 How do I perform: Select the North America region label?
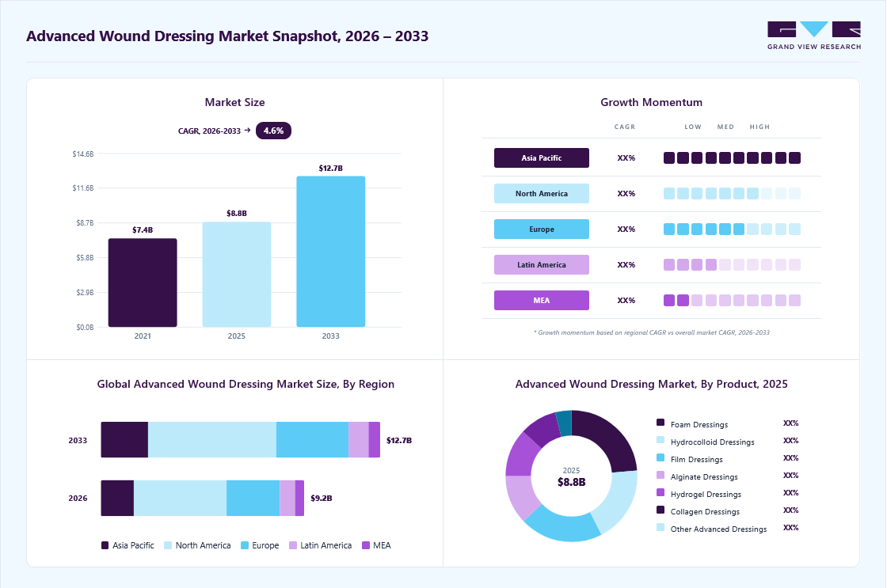pyautogui.click(x=542, y=193)
